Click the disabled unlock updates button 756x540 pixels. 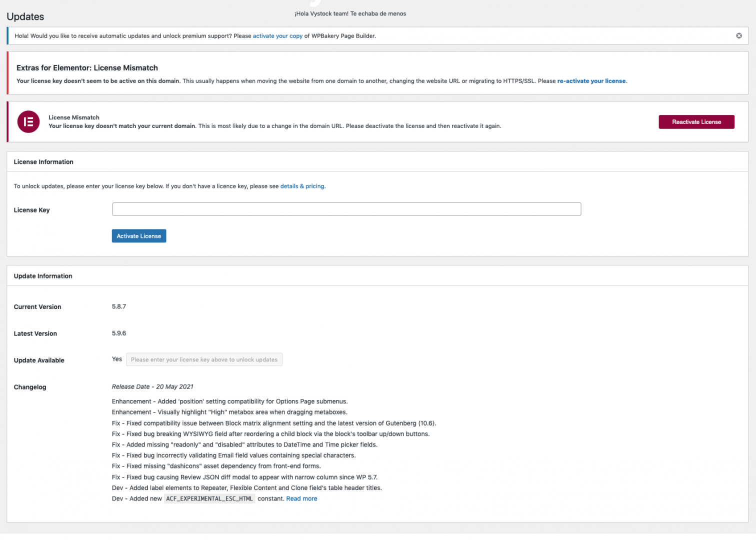[204, 359]
